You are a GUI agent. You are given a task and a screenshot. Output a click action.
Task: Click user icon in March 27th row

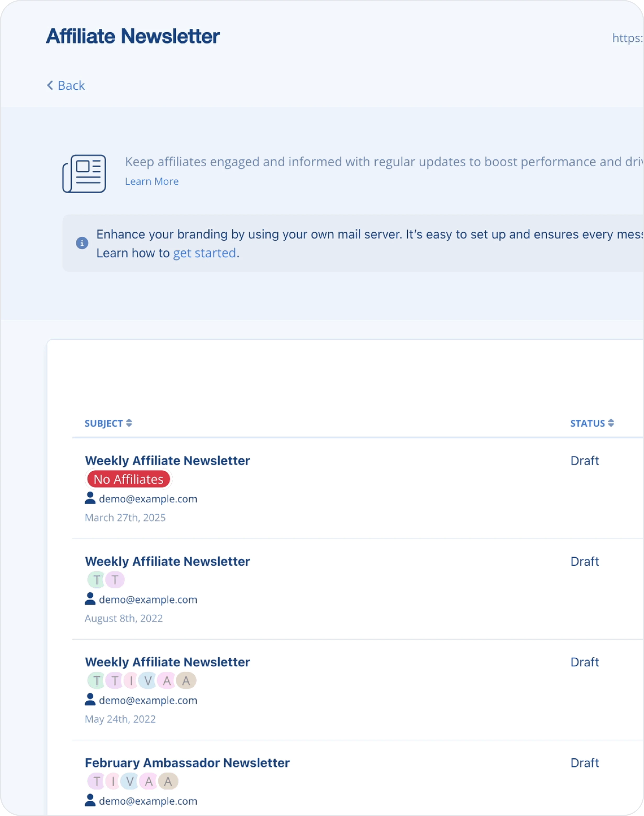(x=90, y=498)
